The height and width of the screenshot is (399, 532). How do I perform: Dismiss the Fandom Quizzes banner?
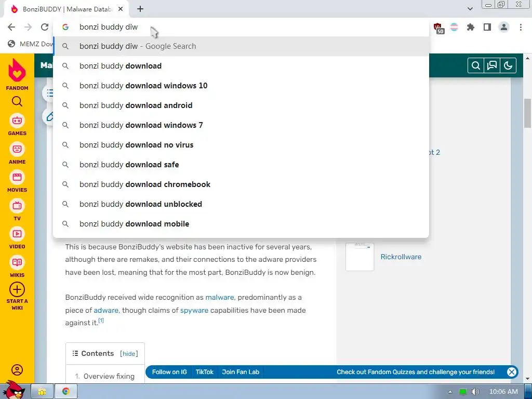512,372
